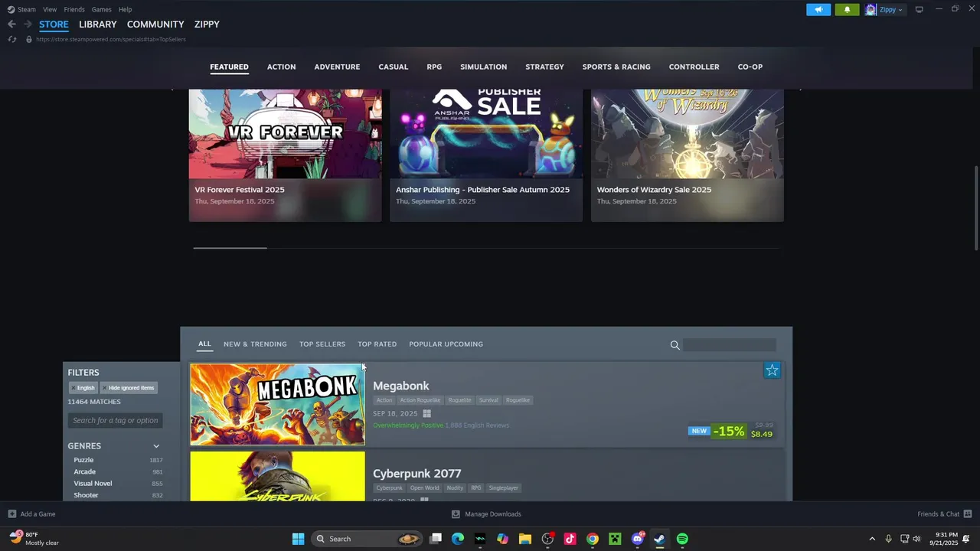Image resolution: width=980 pixels, height=551 pixels.
Task: Open Friends & Chat icon
Action: (968, 514)
